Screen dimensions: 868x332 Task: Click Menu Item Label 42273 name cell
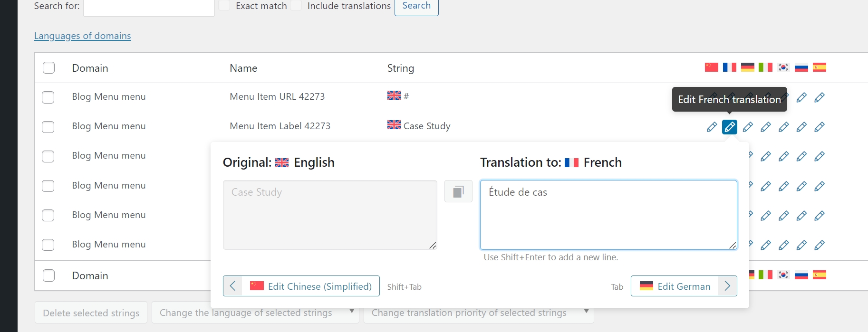280,126
